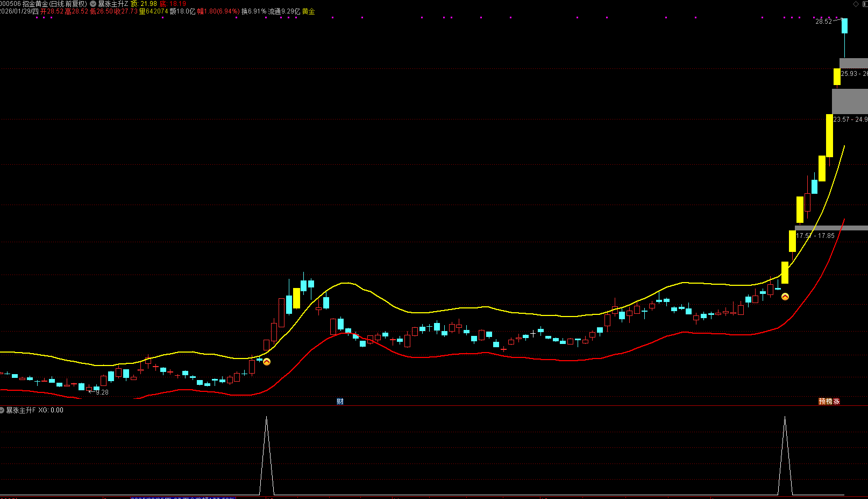The width and height of the screenshot is (868, 499).
Task: Click the second XG signal spike in 暴涨主升F
Action: click(785, 455)
